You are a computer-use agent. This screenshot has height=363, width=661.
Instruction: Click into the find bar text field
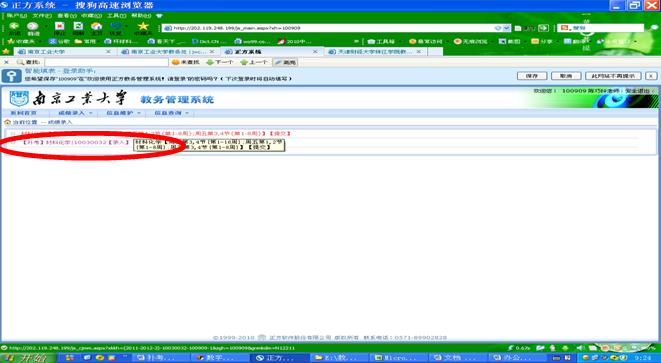click(x=106, y=62)
